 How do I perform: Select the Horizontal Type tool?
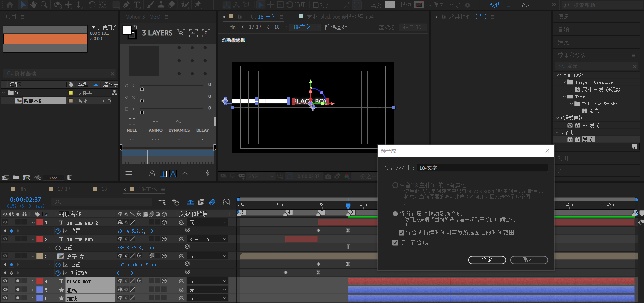click(x=137, y=5)
